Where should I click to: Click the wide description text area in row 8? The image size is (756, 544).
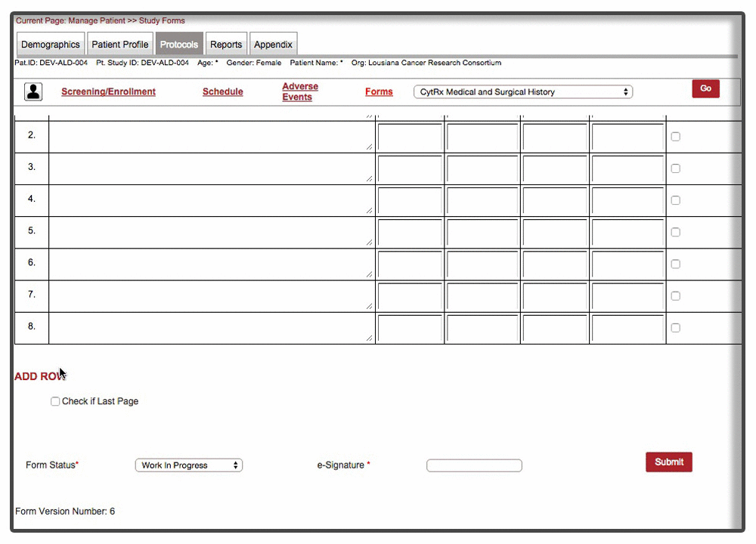pos(212,328)
